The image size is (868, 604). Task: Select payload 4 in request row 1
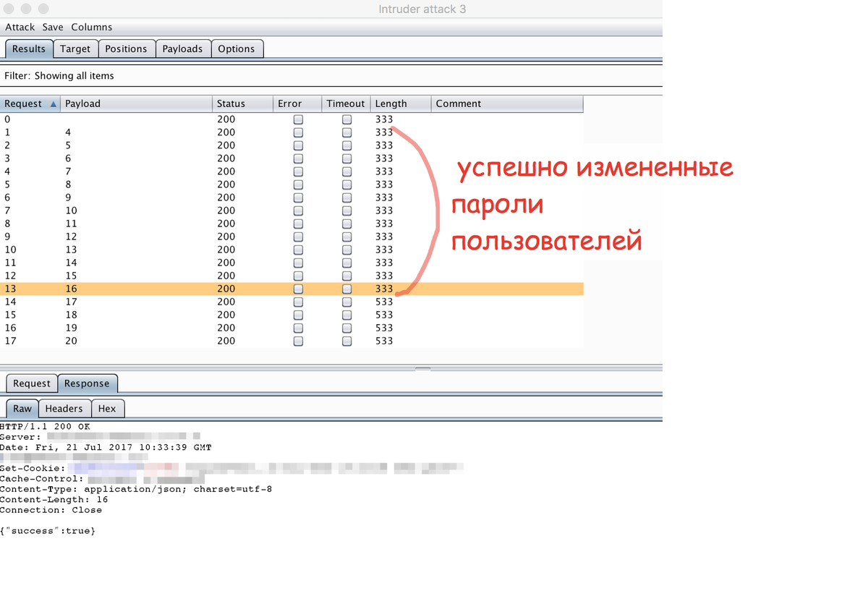click(68, 132)
